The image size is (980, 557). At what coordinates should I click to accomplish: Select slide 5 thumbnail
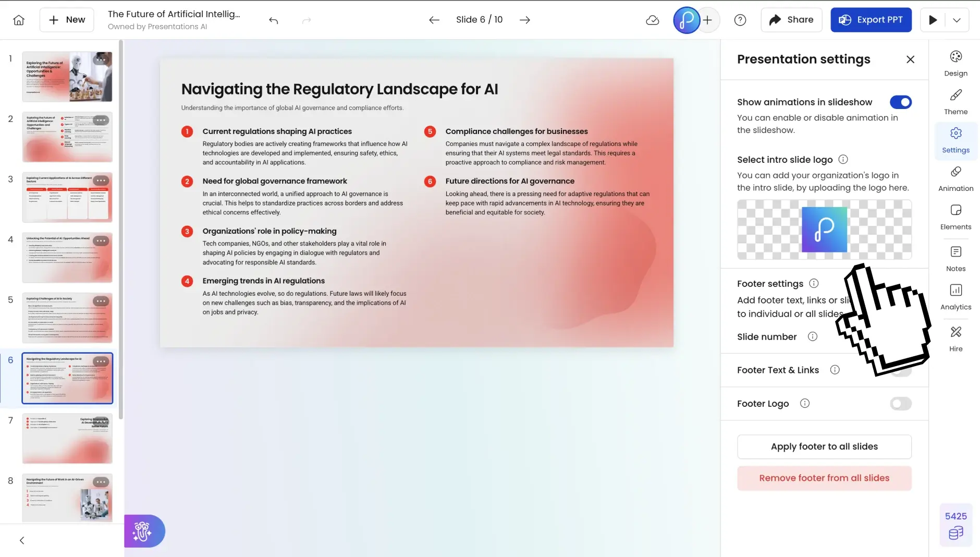67,318
